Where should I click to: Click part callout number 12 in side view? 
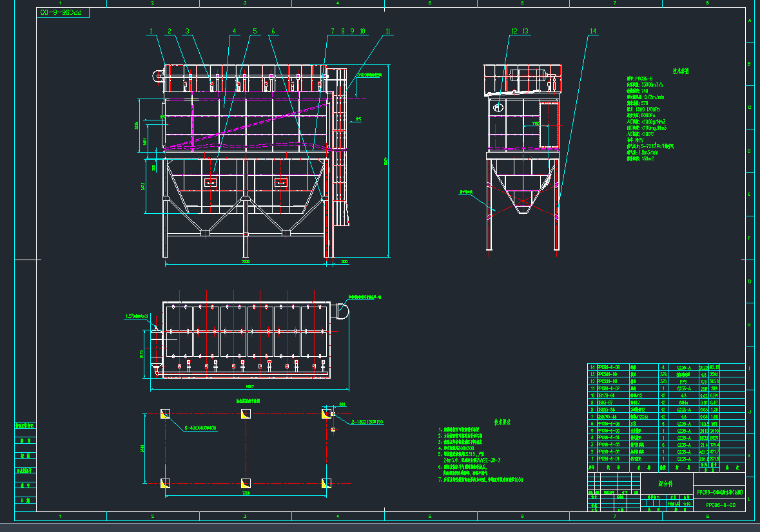(514, 31)
